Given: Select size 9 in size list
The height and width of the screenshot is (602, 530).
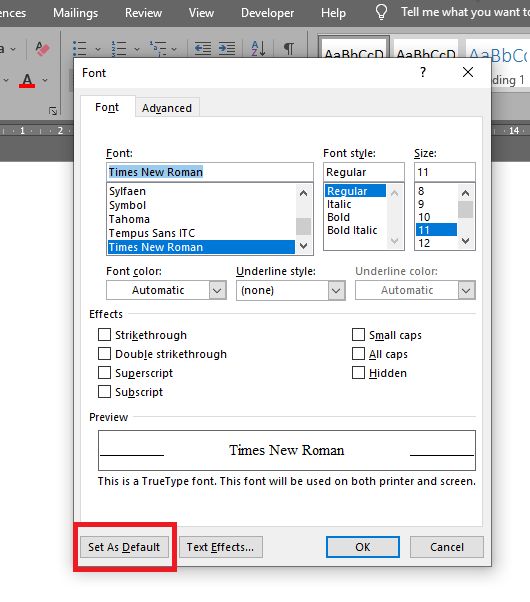Looking at the screenshot, I should 437,204.
